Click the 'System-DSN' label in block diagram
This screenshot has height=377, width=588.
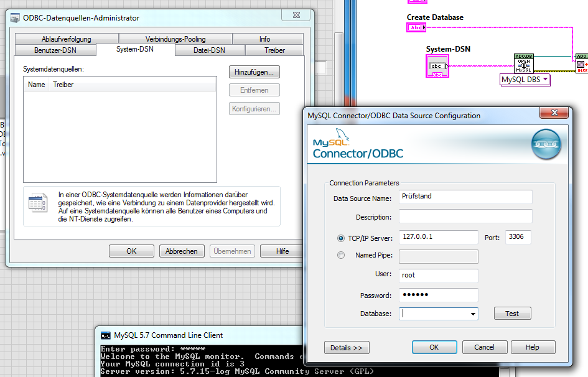(x=448, y=49)
